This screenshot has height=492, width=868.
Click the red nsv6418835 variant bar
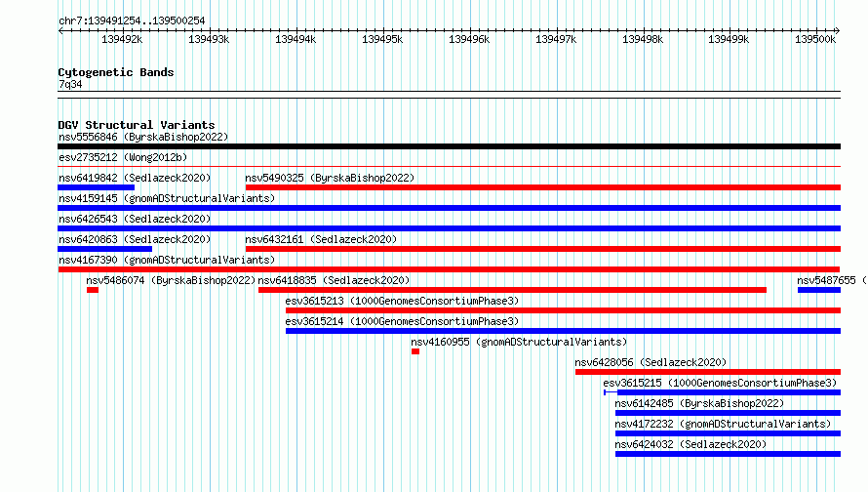[x=513, y=290]
